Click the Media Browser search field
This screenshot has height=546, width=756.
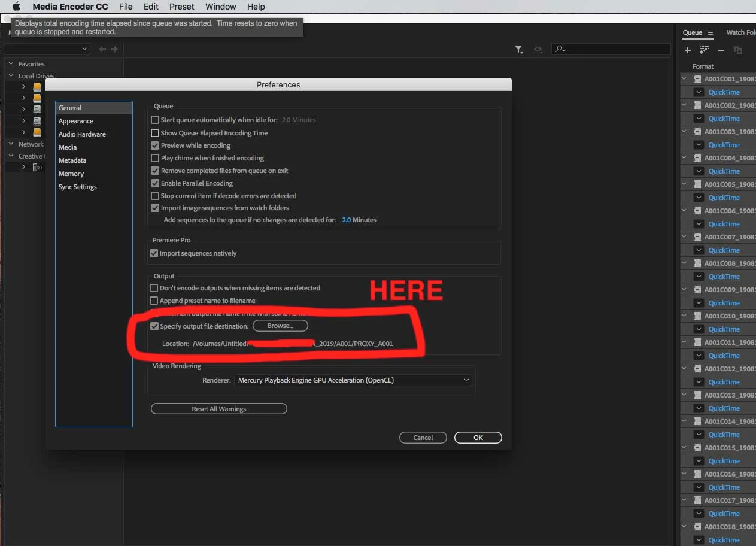pyautogui.click(x=611, y=49)
